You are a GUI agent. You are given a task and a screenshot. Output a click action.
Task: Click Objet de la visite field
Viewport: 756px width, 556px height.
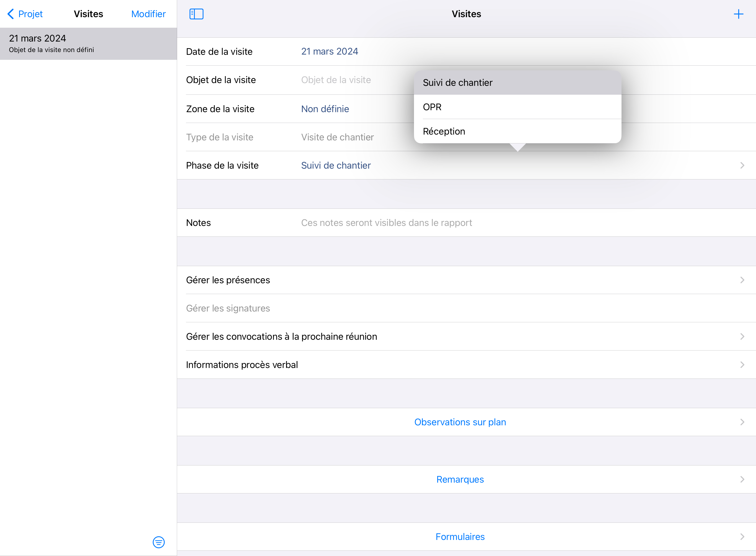click(x=336, y=80)
